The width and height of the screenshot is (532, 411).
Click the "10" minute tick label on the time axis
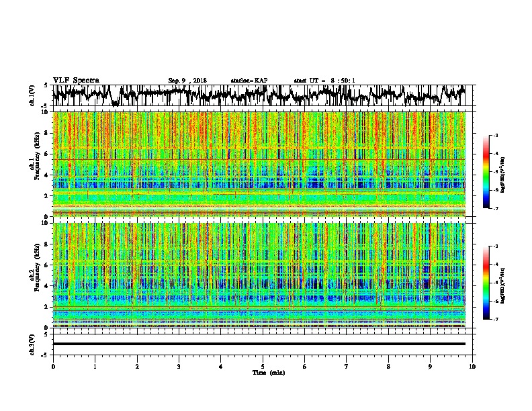tap(472, 367)
